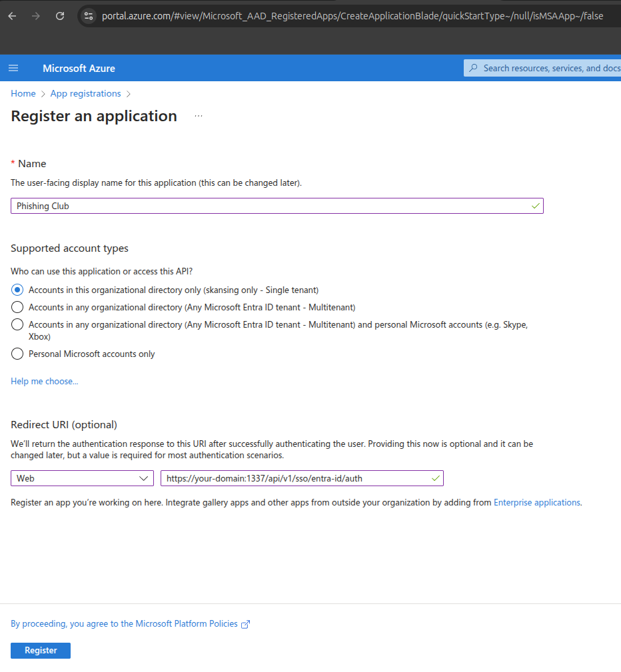Open the Enterprise applications link

pyautogui.click(x=537, y=502)
